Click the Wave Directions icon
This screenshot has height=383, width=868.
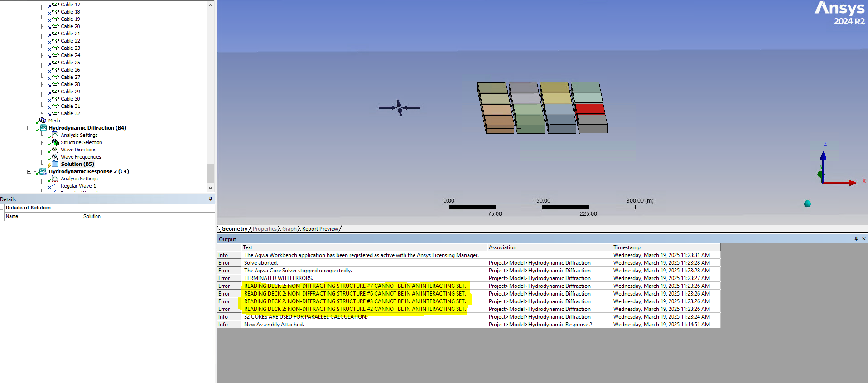click(55, 150)
